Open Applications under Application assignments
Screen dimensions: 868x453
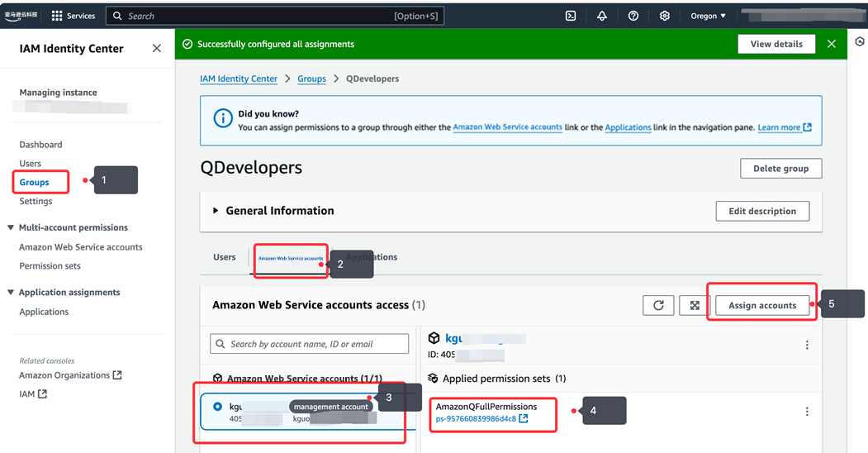click(x=45, y=312)
